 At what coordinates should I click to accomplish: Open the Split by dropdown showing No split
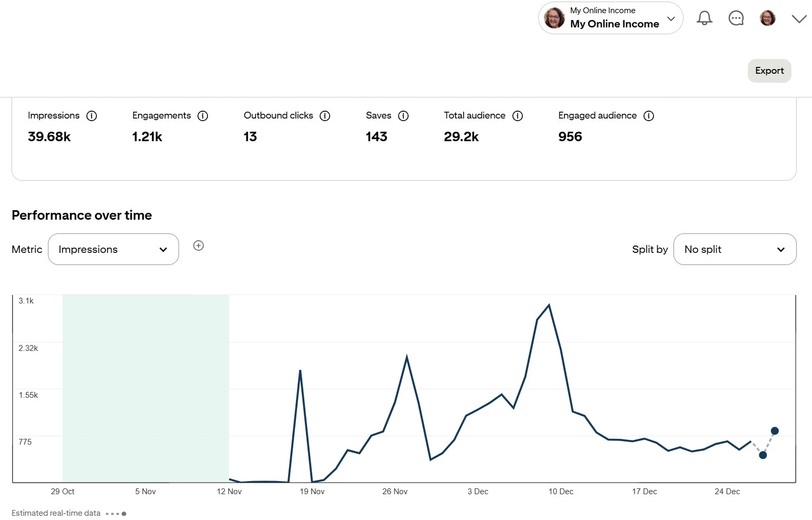coord(735,249)
